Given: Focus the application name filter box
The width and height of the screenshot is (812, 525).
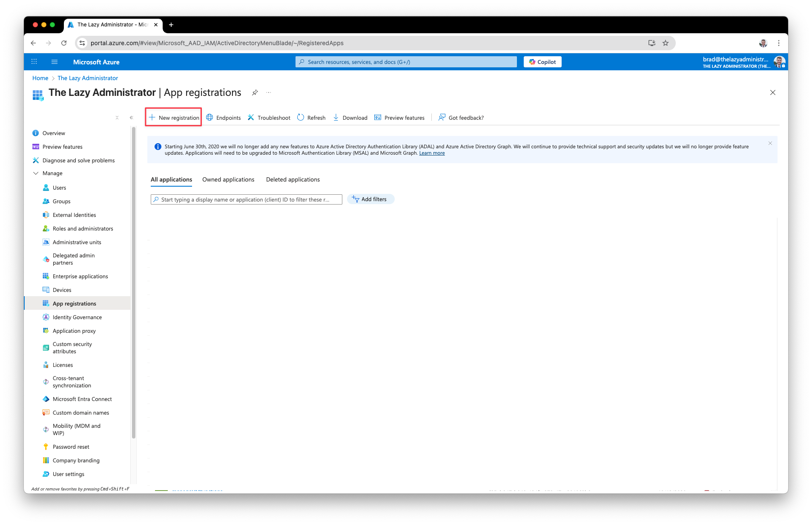Looking at the screenshot, I should [247, 199].
